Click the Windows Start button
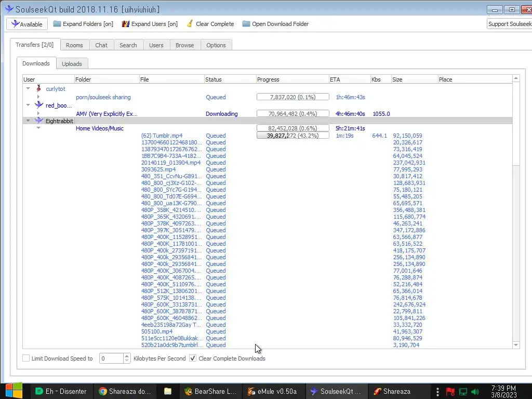The height and width of the screenshot is (399, 532). click(x=14, y=391)
